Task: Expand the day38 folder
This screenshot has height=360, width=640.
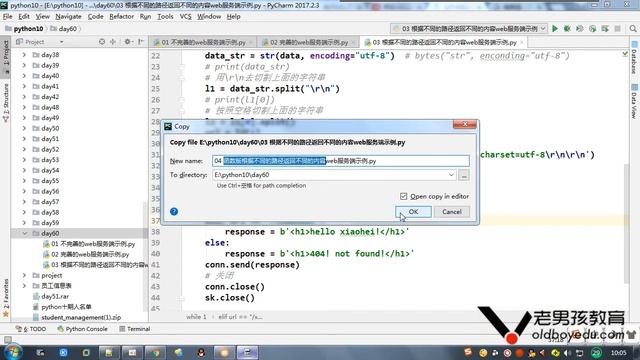Action: (24, 55)
